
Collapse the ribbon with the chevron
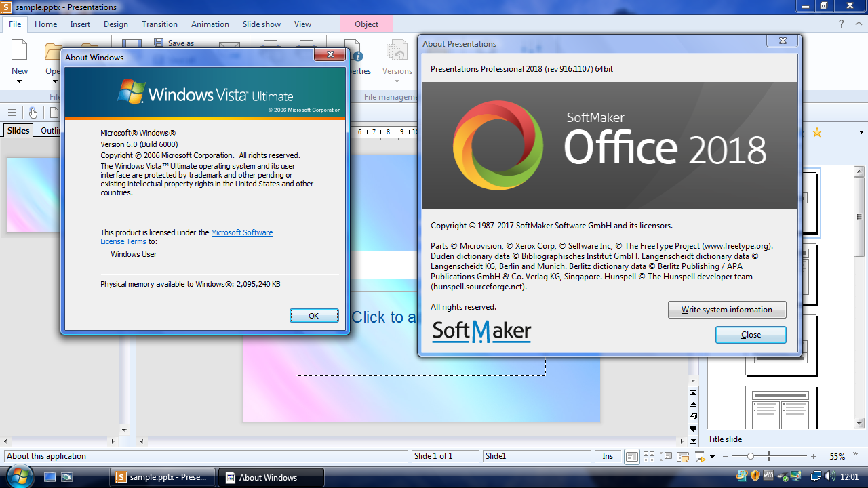(860, 24)
